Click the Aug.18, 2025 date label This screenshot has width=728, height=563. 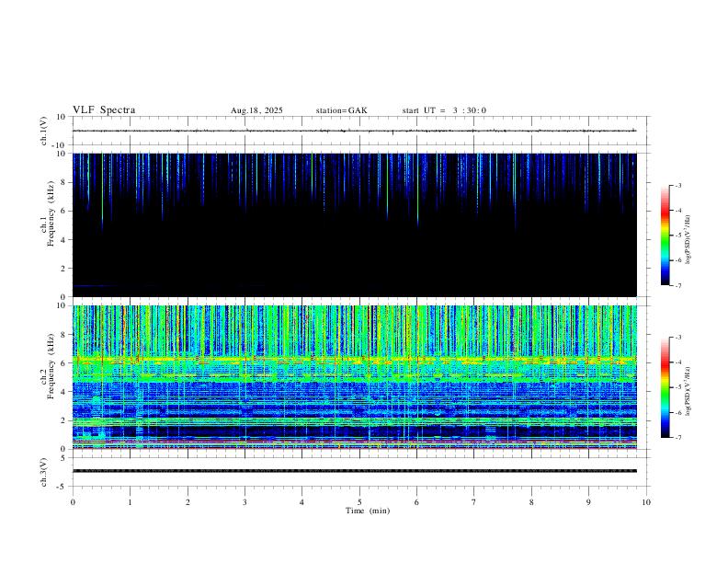pos(256,110)
